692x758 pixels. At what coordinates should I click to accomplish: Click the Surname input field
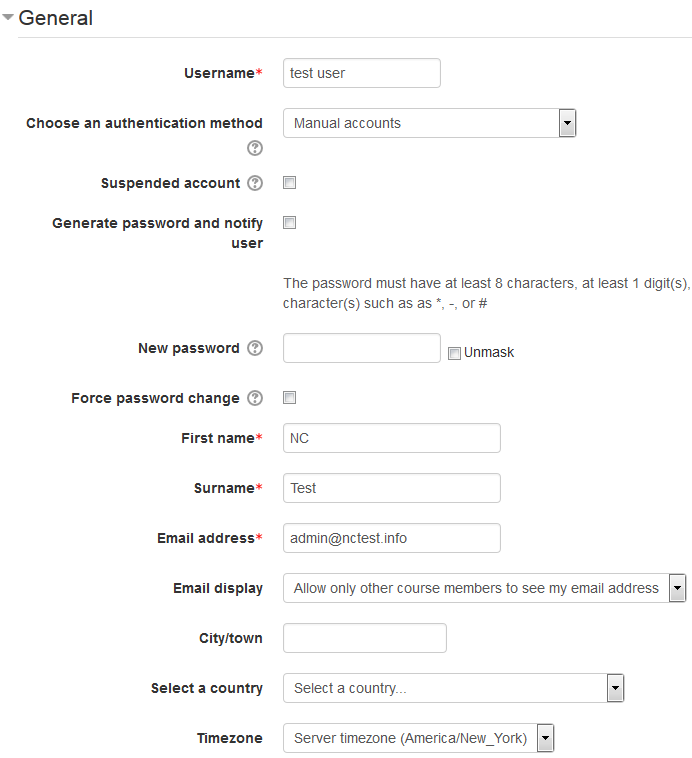[x=392, y=488]
